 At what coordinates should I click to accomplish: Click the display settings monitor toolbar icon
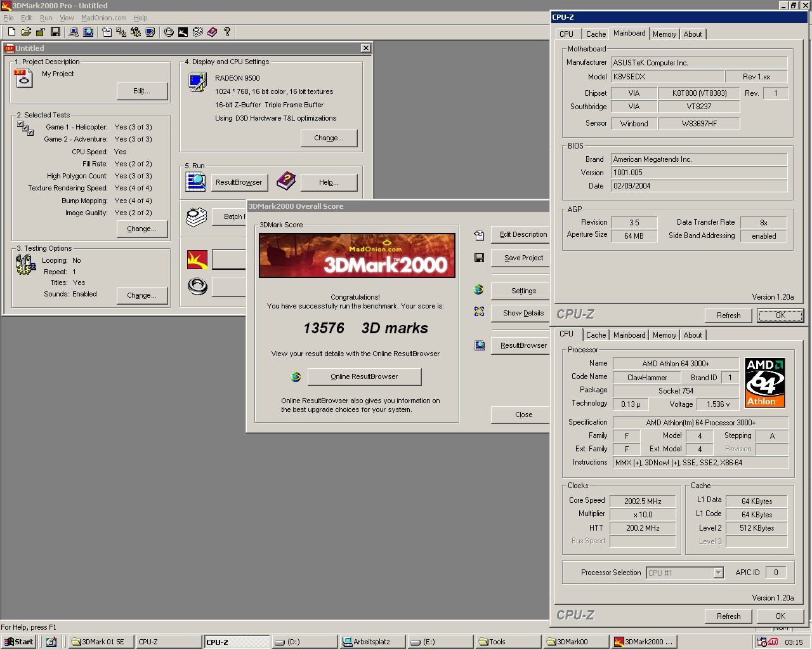click(150, 32)
